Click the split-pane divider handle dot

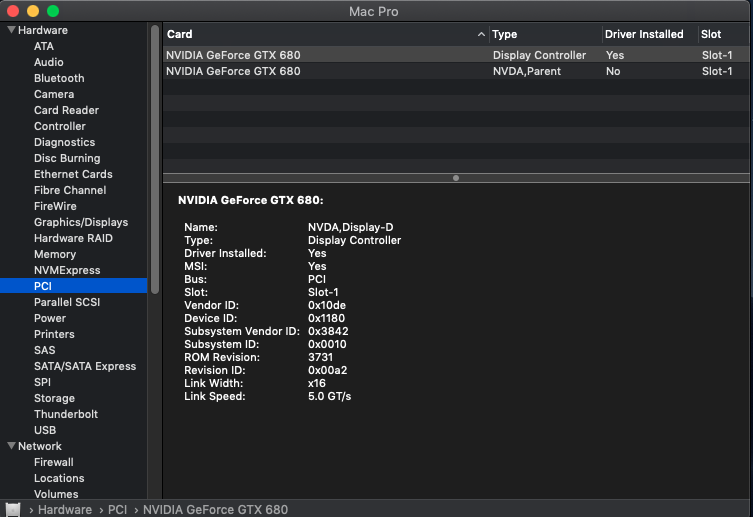pyautogui.click(x=456, y=178)
